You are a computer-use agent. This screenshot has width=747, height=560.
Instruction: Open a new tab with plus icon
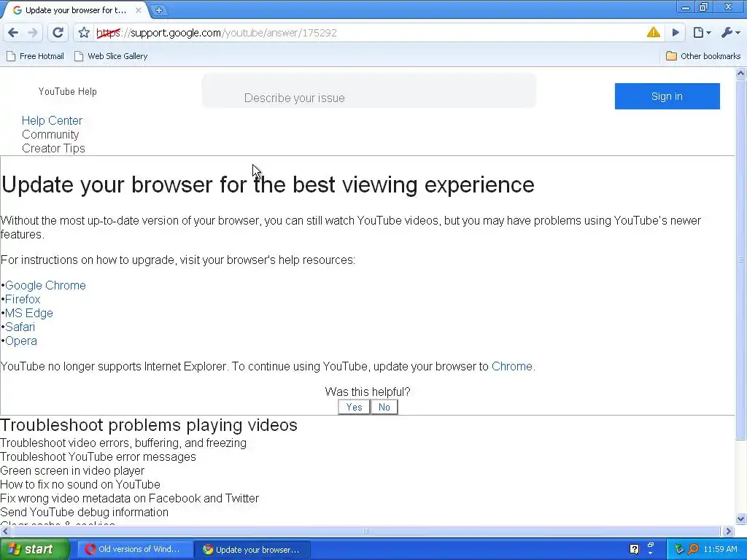[158, 10]
